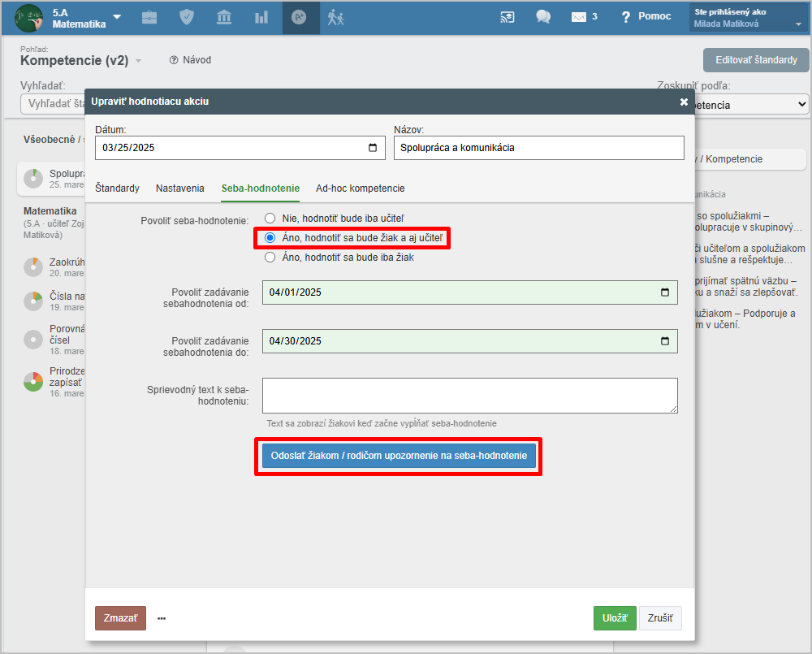
Task: Click the briefcase icon in top toolbar
Action: pyautogui.click(x=149, y=17)
